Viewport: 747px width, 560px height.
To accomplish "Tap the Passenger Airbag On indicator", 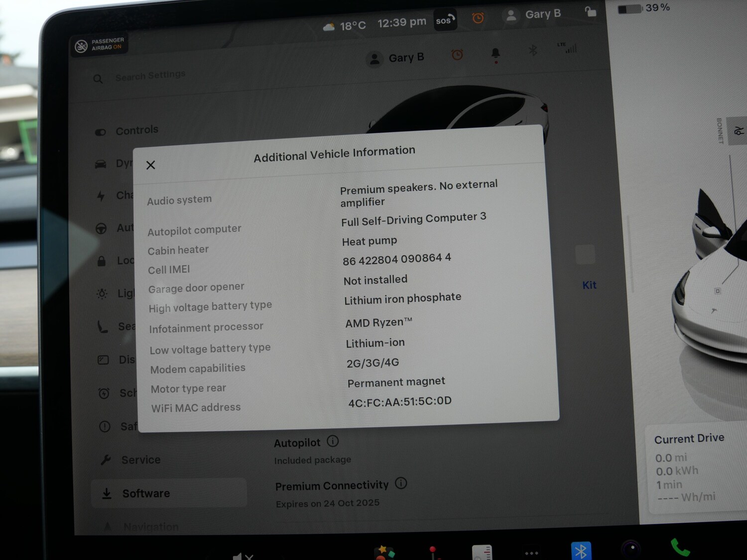I will pos(100,45).
